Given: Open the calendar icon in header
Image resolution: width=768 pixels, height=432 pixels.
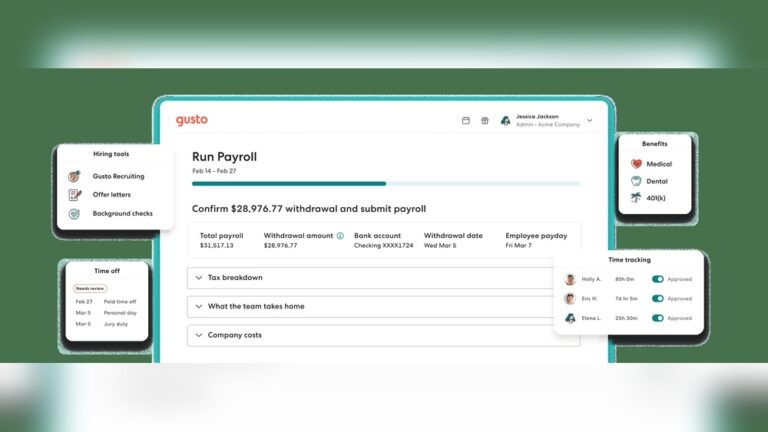Looking at the screenshot, I should click(466, 120).
